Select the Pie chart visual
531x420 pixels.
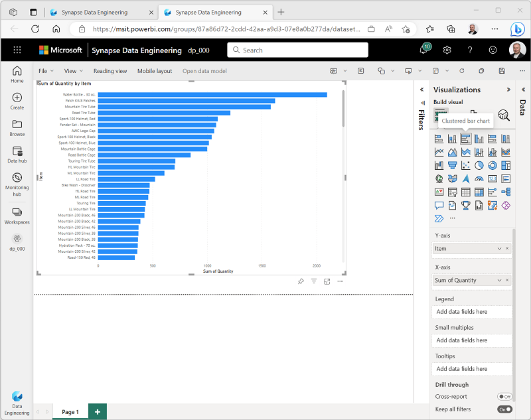[x=479, y=165]
